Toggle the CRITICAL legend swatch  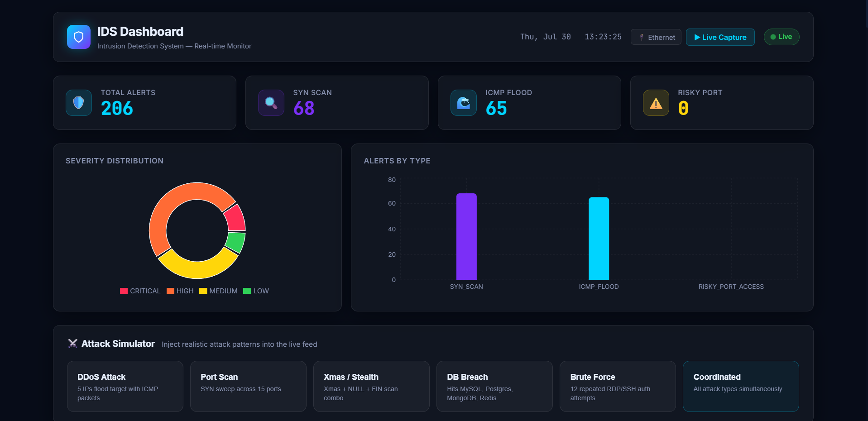click(124, 291)
